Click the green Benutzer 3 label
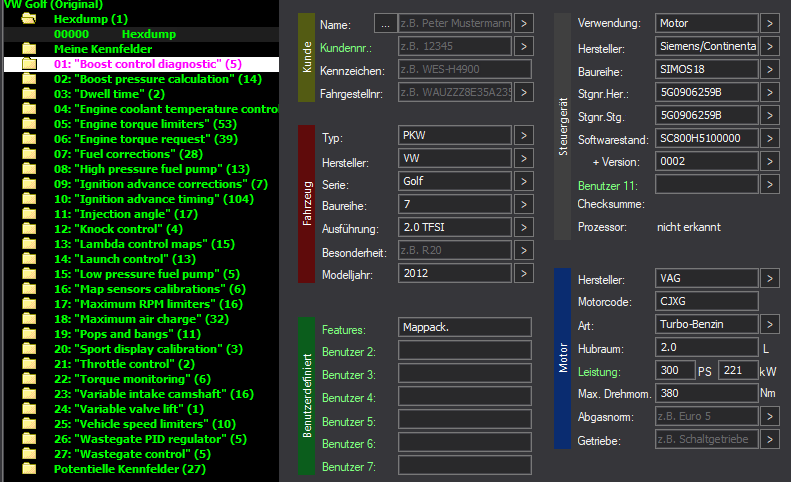 point(349,375)
